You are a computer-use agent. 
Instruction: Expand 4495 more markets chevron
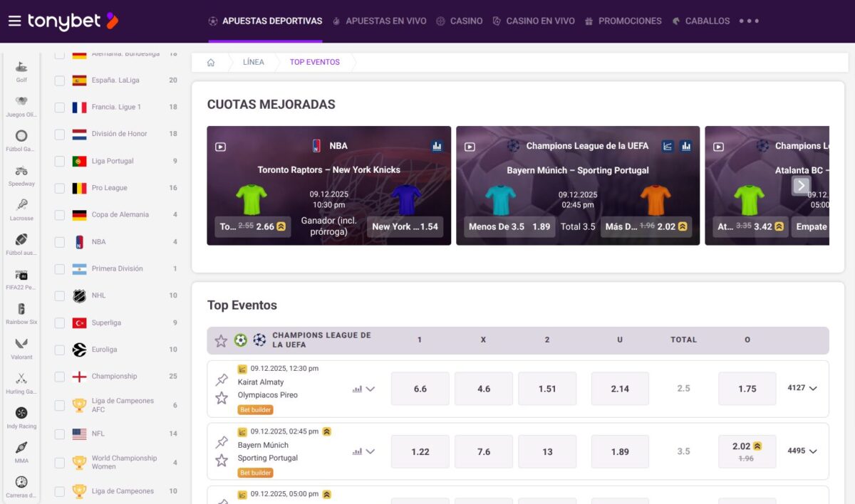pyautogui.click(x=813, y=451)
